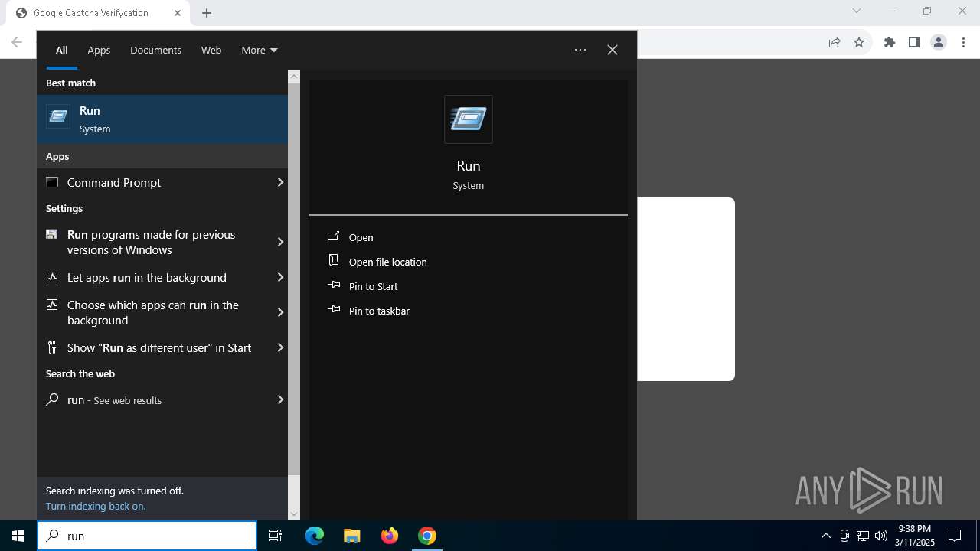Launch Microsoft Edge from taskbar
This screenshot has height=551, width=980.
tap(315, 536)
